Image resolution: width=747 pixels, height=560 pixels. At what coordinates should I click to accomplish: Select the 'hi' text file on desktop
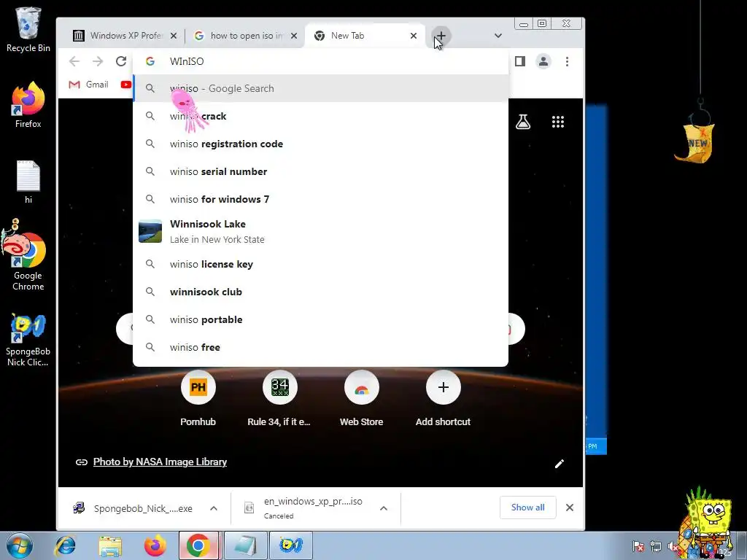tap(28, 182)
